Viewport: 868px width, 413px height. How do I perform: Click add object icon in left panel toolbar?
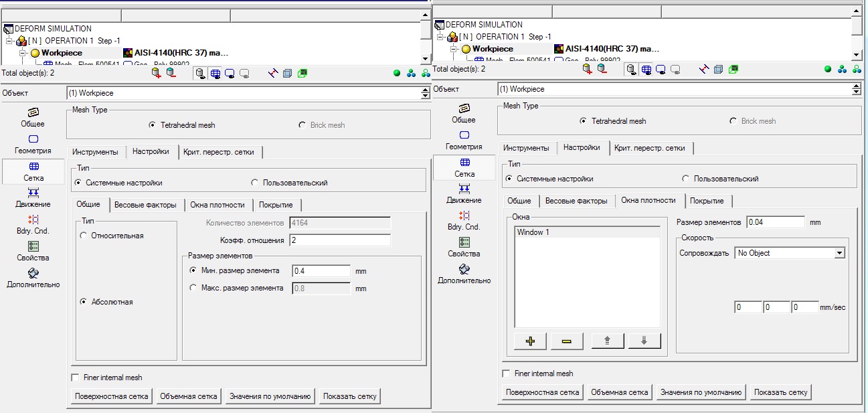156,73
